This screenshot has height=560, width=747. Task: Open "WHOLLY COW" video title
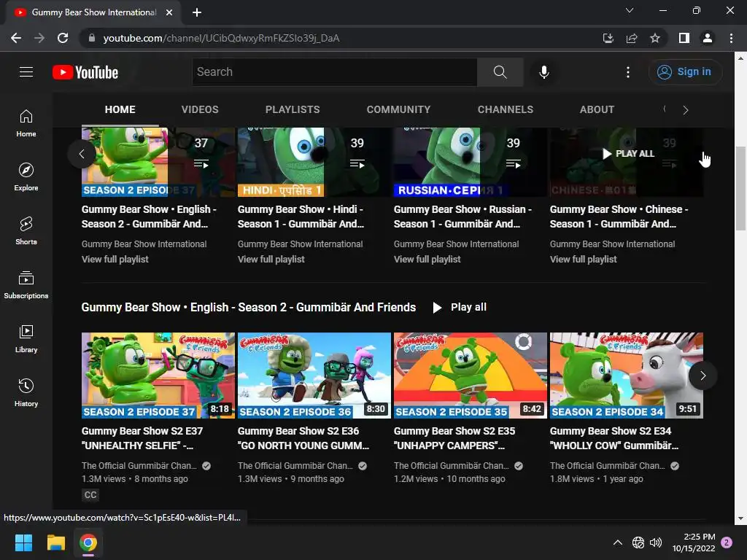(614, 438)
